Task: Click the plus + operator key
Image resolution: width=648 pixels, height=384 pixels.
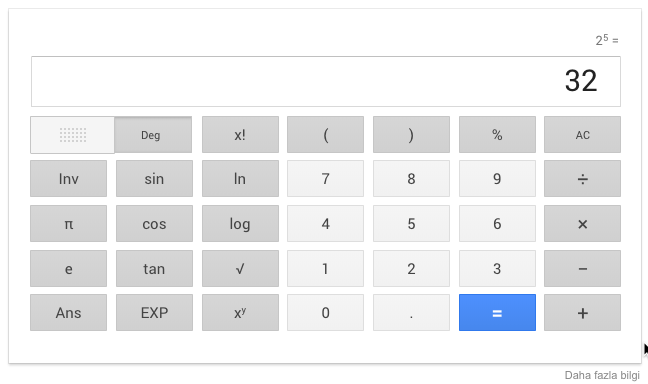Action: coord(582,312)
